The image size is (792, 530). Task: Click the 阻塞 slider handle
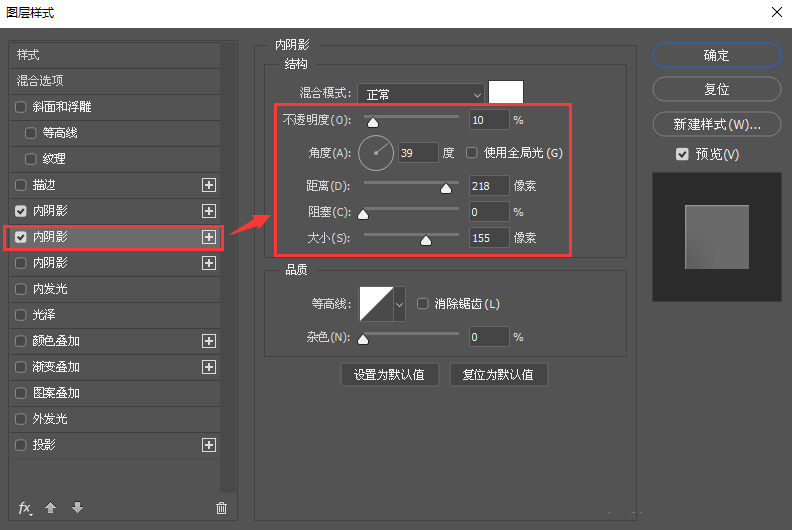[x=363, y=214]
